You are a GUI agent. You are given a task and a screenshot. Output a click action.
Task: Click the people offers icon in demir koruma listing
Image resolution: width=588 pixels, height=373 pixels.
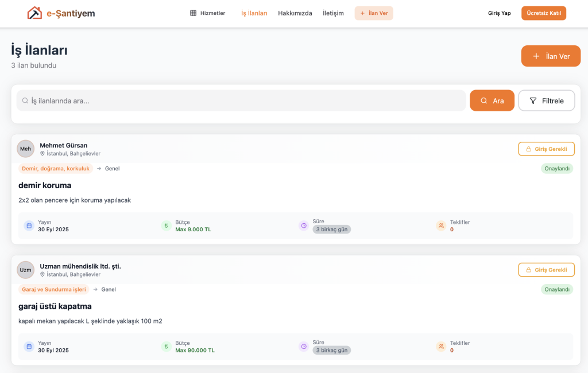(x=441, y=226)
